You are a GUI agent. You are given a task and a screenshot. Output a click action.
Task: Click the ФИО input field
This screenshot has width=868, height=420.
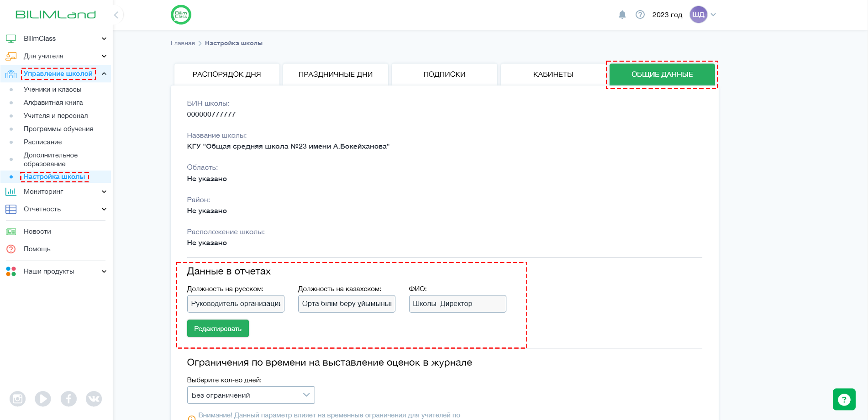tap(457, 304)
